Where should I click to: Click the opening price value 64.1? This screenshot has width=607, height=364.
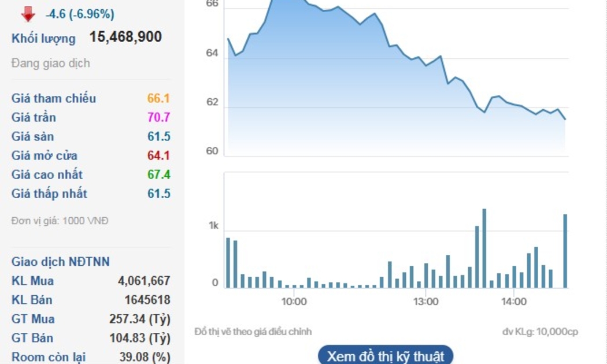(158, 155)
